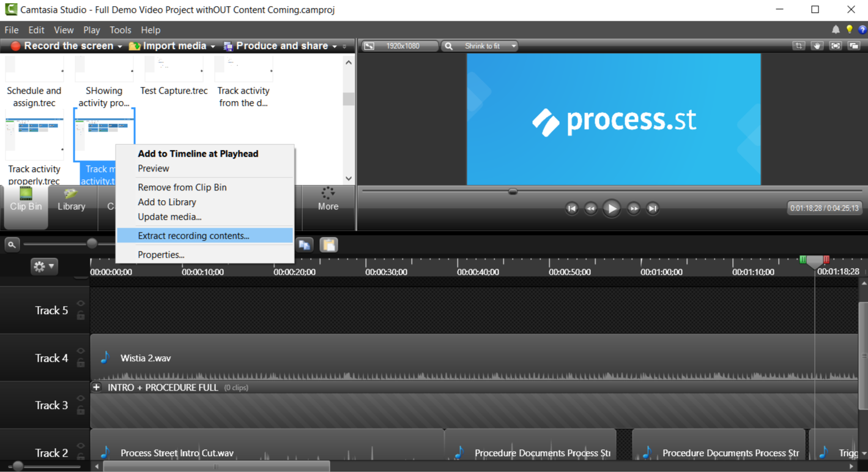Open the More tools button
Image resolution: width=868 pixels, height=472 pixels.
tap(328, 200)
